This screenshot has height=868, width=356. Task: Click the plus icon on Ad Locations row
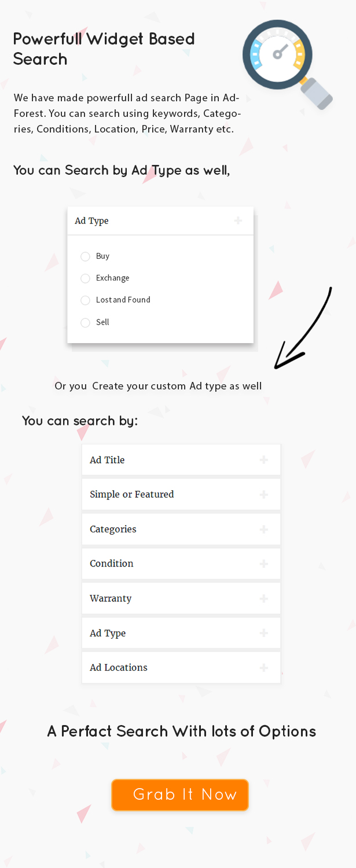tap(264, 668)
